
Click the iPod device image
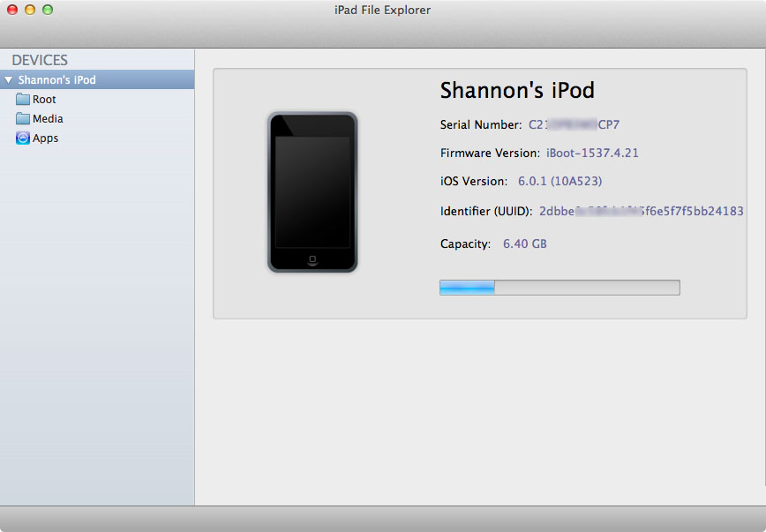coord(312,192)
